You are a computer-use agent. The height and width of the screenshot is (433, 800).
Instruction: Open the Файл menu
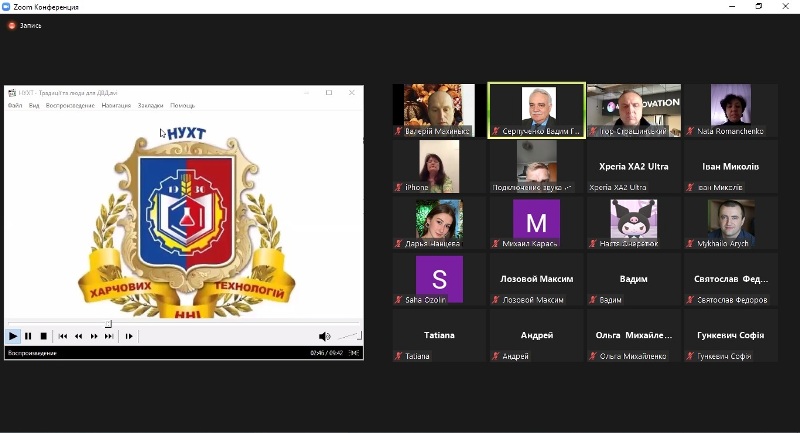15,106
